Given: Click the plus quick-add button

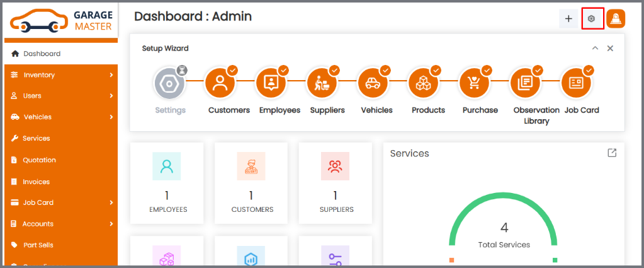Looking at the screenshot, I should tap(568, 19).
